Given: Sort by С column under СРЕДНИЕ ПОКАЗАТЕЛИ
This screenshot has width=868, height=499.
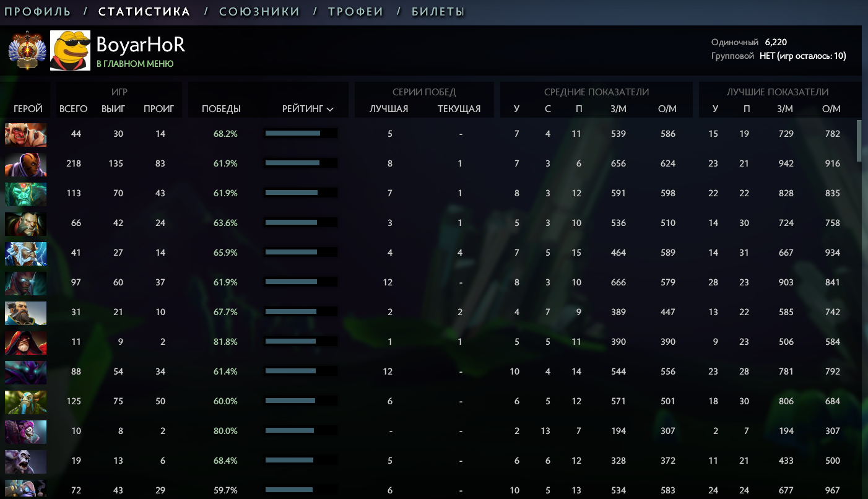Looking at the screenshot, I should pos(547,109).
